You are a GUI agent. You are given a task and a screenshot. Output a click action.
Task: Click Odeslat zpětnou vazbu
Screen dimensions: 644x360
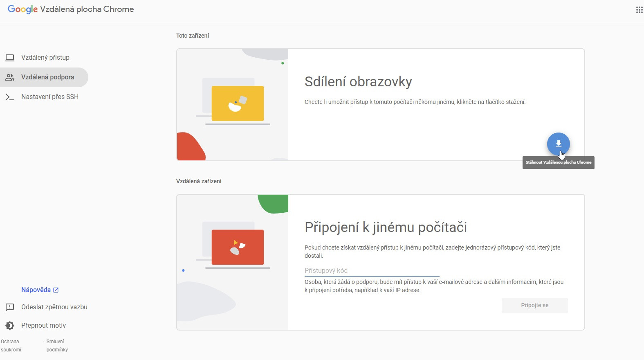tap(47, 307)
